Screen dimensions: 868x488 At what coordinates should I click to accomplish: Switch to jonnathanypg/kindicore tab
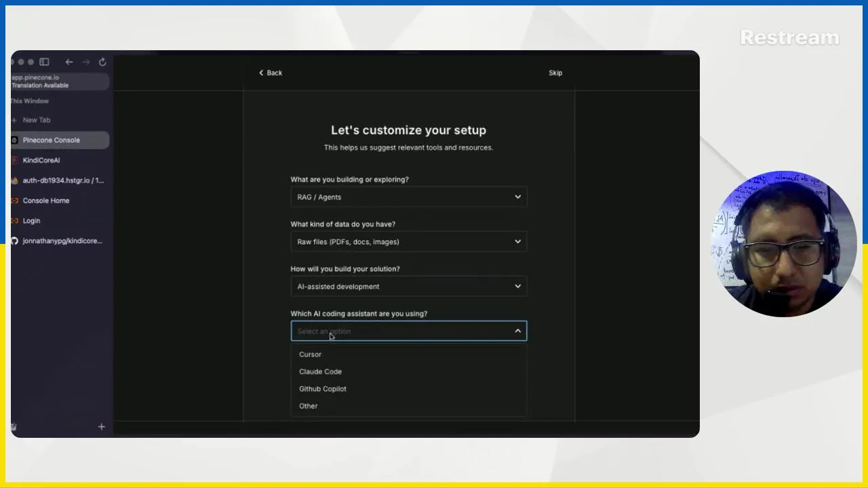pyautogui.click(x=60, y=241)
